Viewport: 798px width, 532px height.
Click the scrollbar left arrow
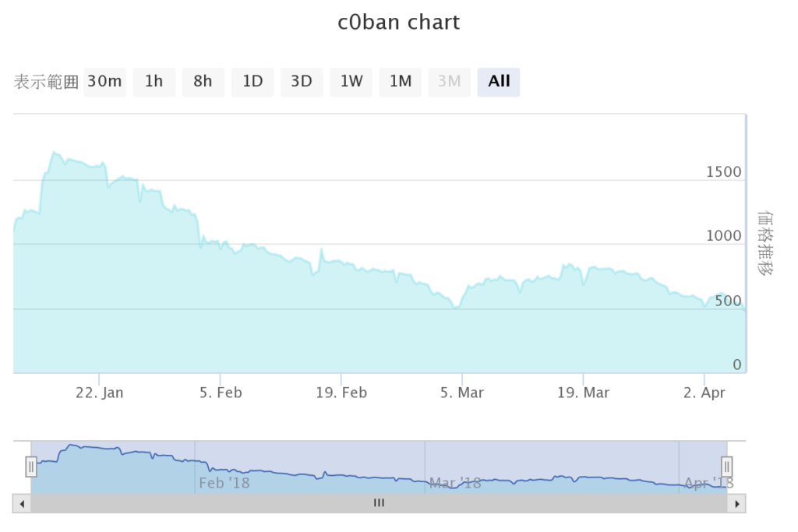(22, 503)
